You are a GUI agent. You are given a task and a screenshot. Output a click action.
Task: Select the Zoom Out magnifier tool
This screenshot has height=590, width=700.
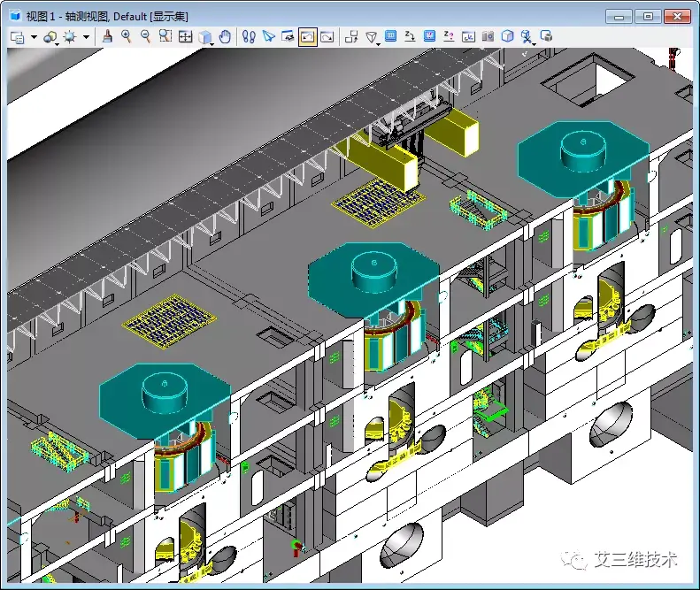[x=146, y=36]
